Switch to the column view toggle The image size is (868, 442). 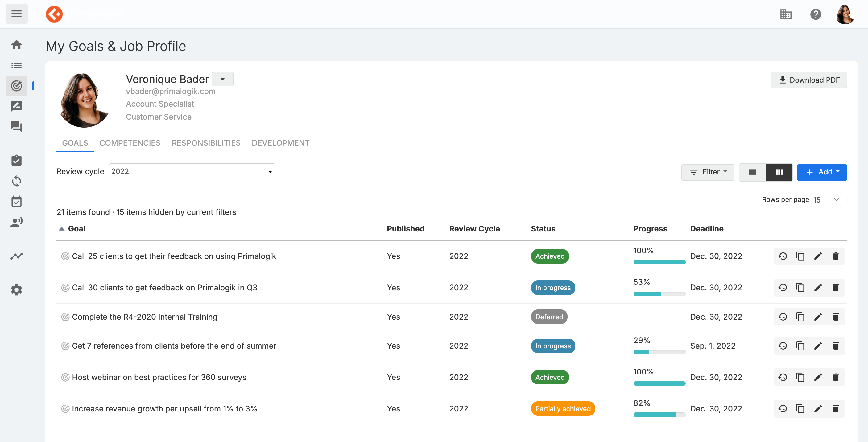pos(779,172)
